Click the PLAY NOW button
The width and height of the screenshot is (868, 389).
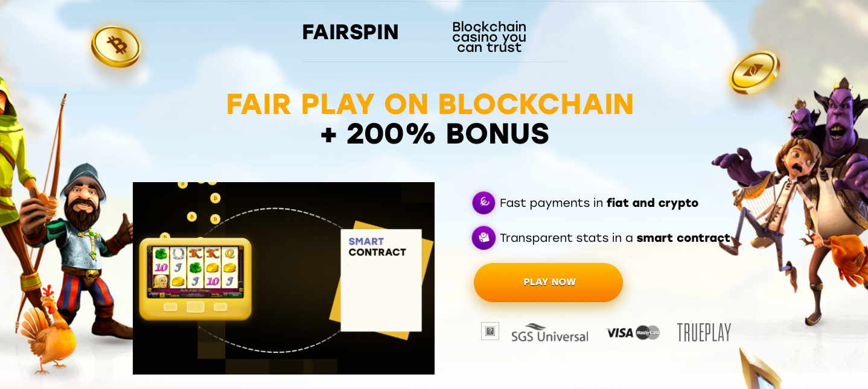coord(548,282)
